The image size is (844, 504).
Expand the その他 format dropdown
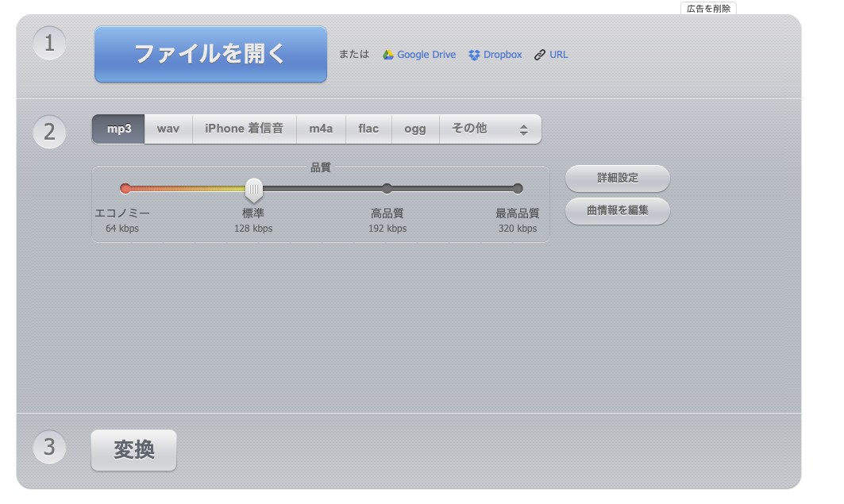tap(491, 129)
